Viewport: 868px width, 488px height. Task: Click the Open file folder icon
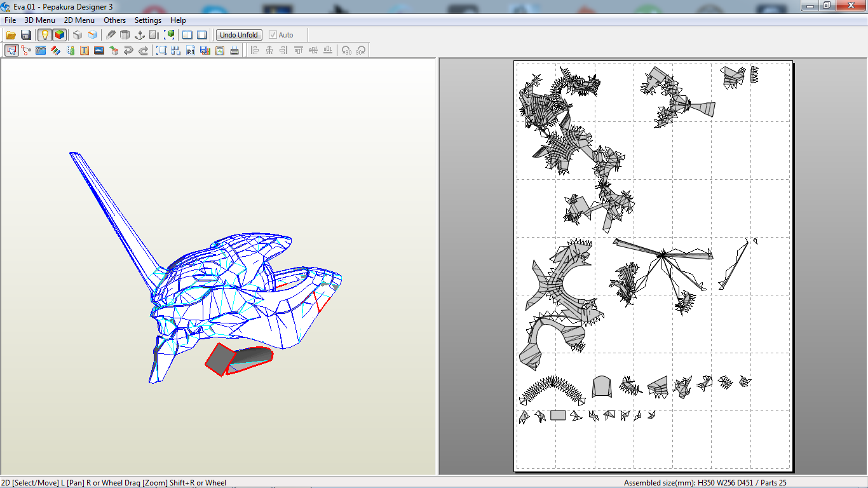tap(11, 35)
